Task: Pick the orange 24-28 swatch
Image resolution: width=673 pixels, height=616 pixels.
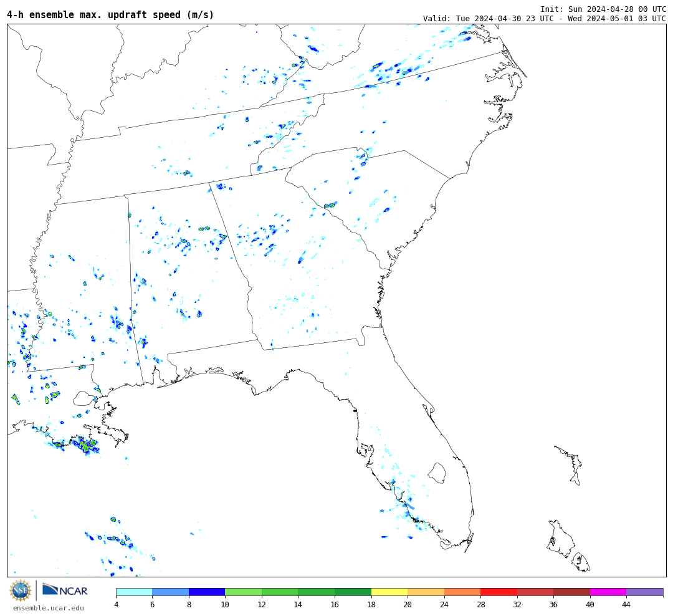Action: point(462,592)
